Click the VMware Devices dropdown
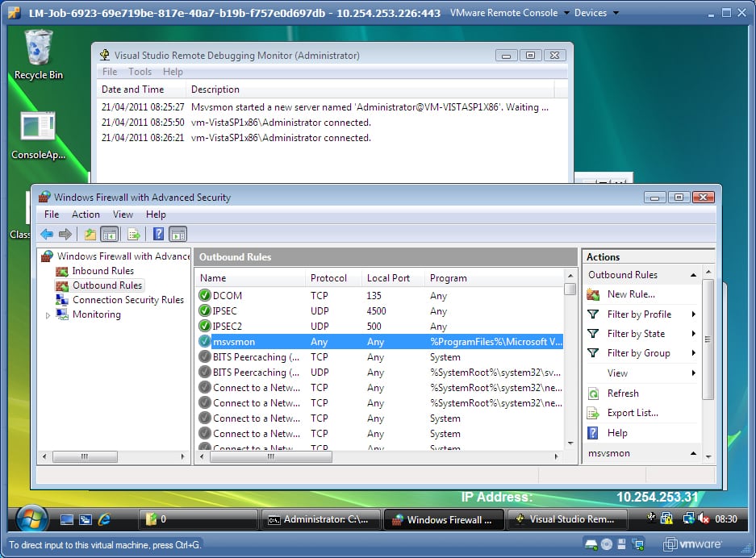The image size is (756, 558). [596, 13]
